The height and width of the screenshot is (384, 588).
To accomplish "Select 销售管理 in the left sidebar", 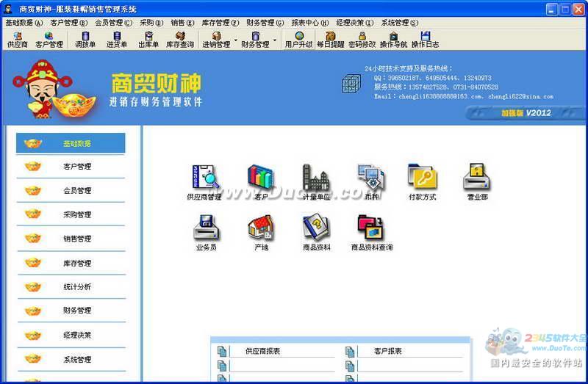I will click(76, 239).
